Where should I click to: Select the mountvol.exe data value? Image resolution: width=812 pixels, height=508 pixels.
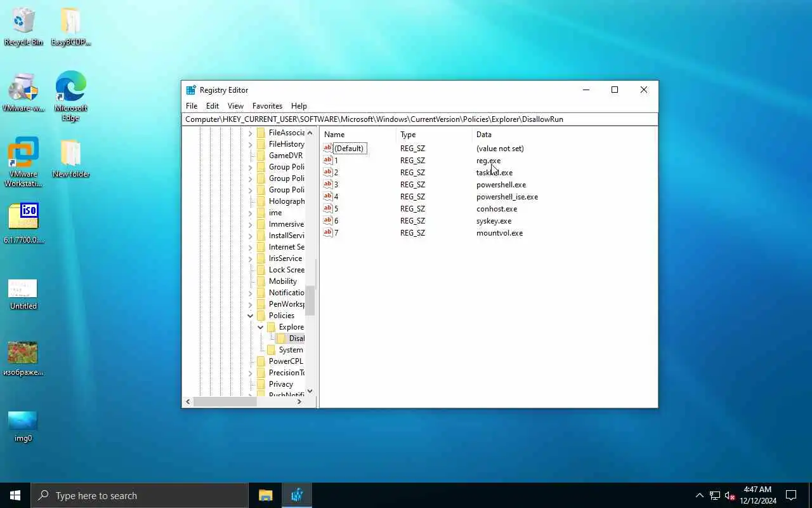499,233
